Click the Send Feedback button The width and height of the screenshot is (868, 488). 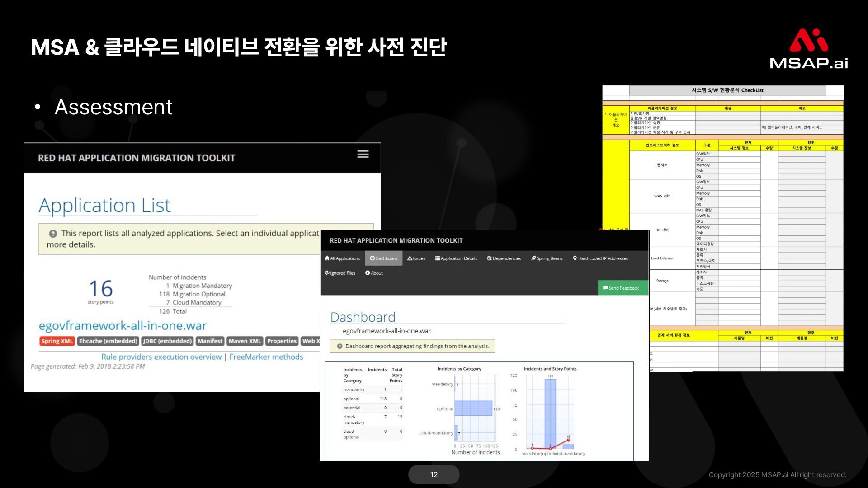[623, 288]
